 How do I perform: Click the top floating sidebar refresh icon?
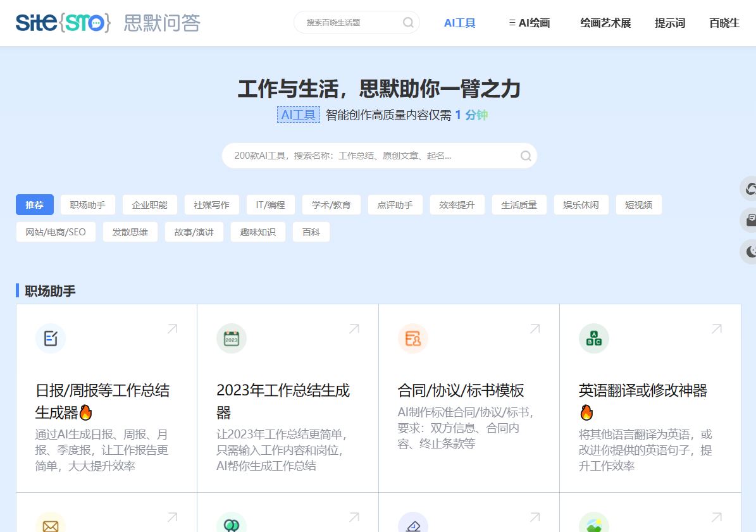pos(750,189)
